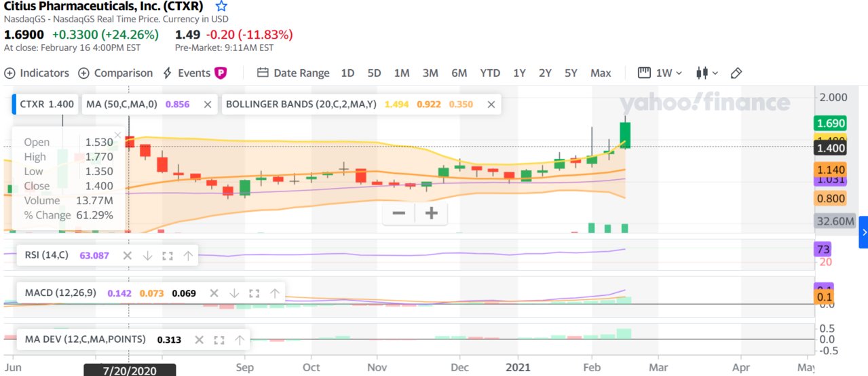Maximize the MA DEV panel
The width and height of the screenshot is (868, 376).
click(x=219, y=339)
